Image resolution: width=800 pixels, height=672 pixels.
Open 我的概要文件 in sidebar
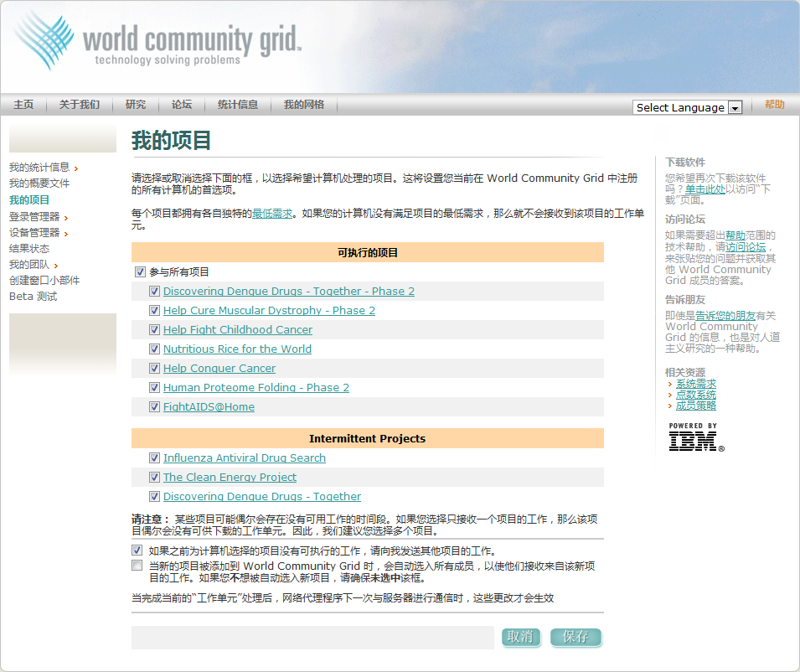pyautogui.click(x=39, y=184)
